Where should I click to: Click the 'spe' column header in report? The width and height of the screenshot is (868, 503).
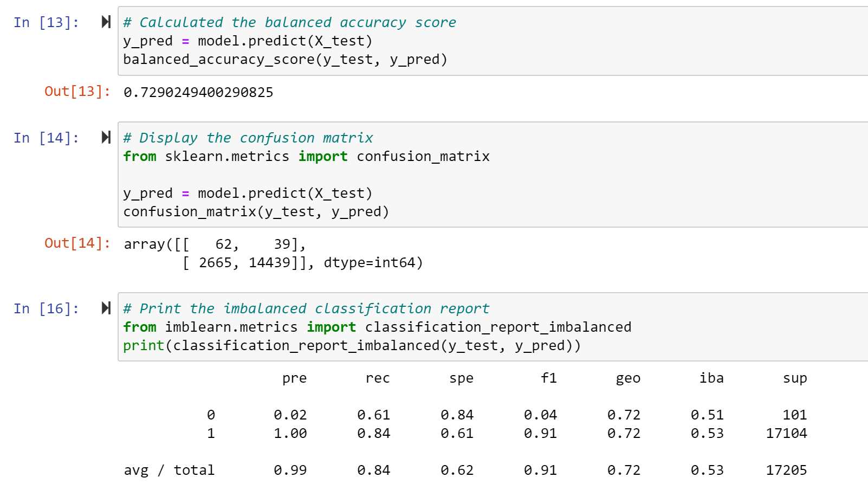click(x=461, y=378)
